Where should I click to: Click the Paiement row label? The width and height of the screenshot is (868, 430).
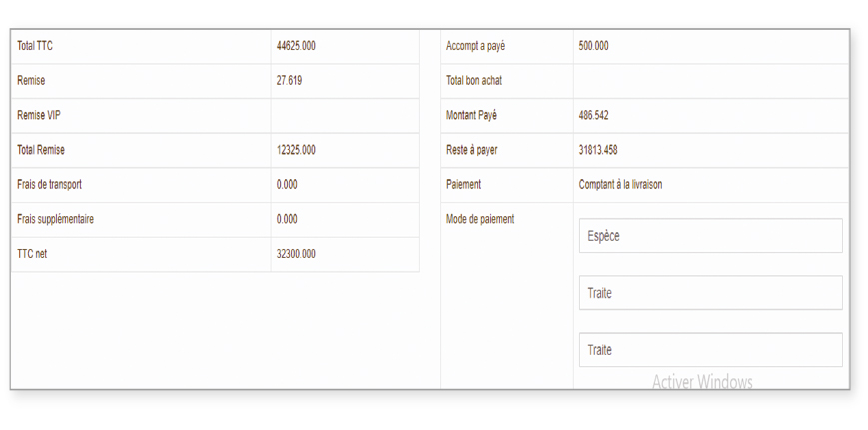463,185
